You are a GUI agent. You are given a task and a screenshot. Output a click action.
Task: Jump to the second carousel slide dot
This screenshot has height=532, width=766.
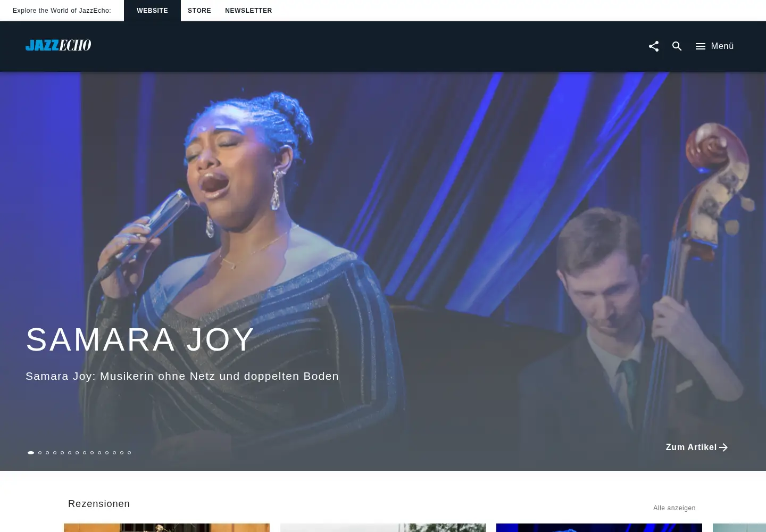point(40,453)
